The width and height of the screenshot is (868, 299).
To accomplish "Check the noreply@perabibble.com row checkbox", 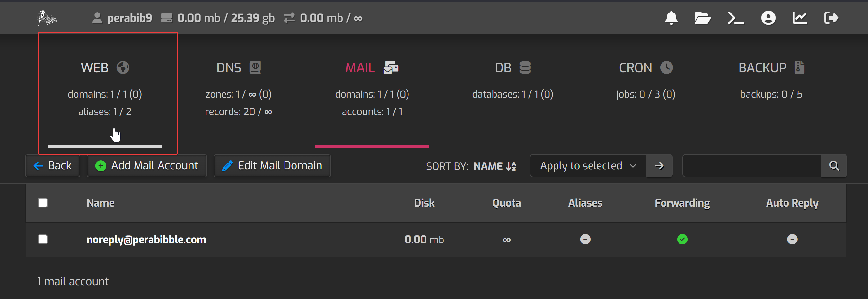I will (43, 239).
